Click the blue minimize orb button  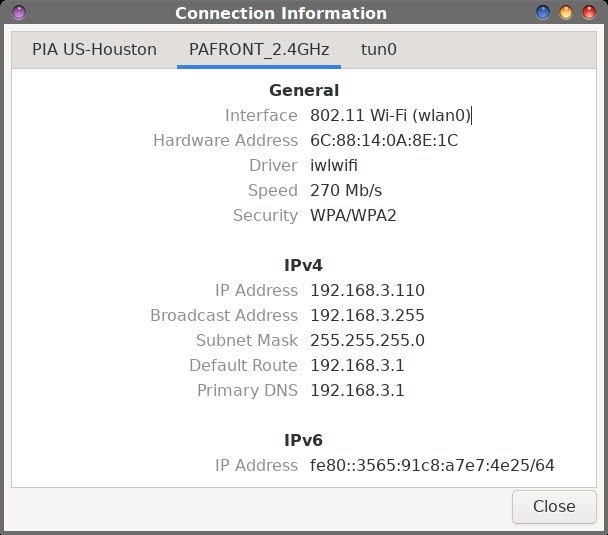tap(542, 12)
